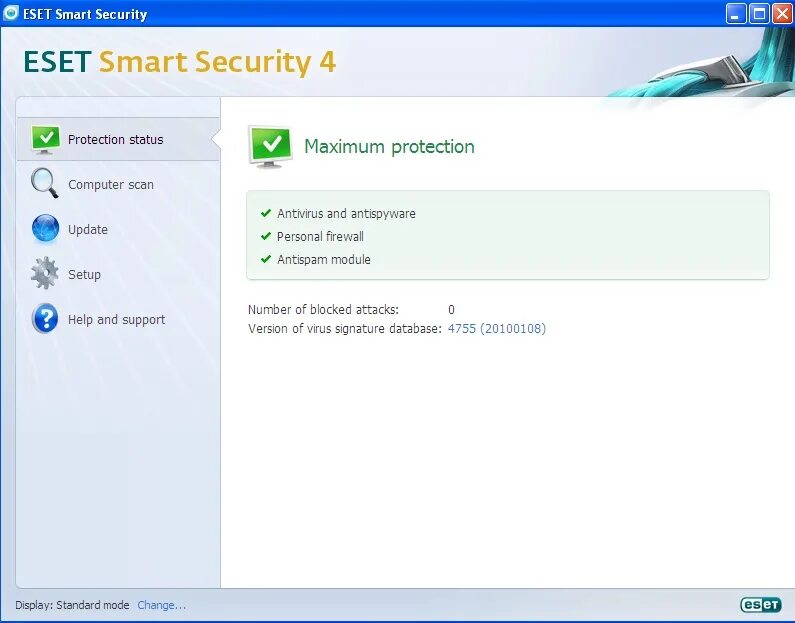Image resolution: width=795 pixels, height=623 pixels.
Task: Click the ESET logo in bottom right corner
Action: (761, 604)
